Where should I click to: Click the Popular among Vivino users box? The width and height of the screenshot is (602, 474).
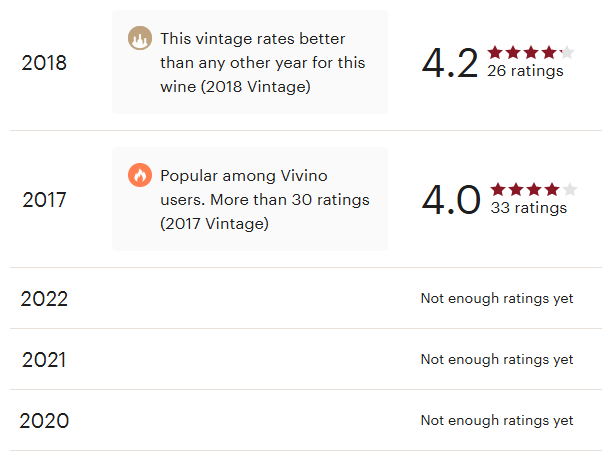[250, 200]
